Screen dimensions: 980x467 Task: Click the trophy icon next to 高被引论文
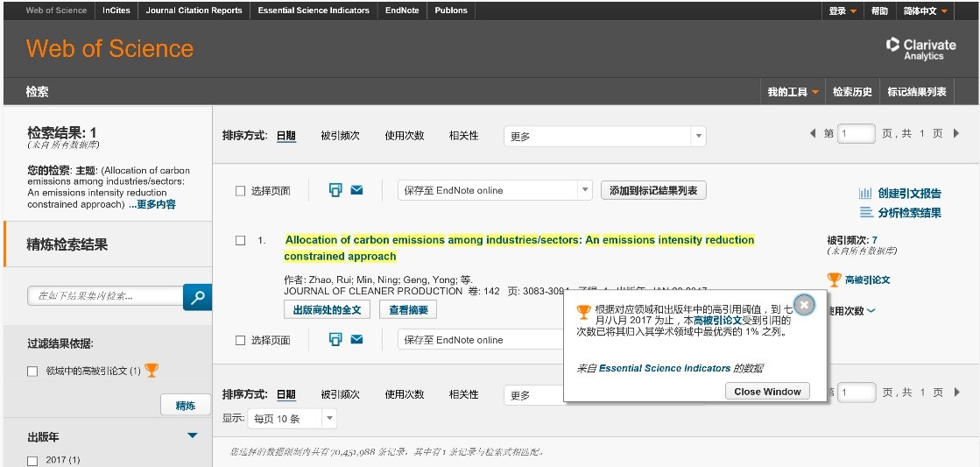[x=834, y=279]
